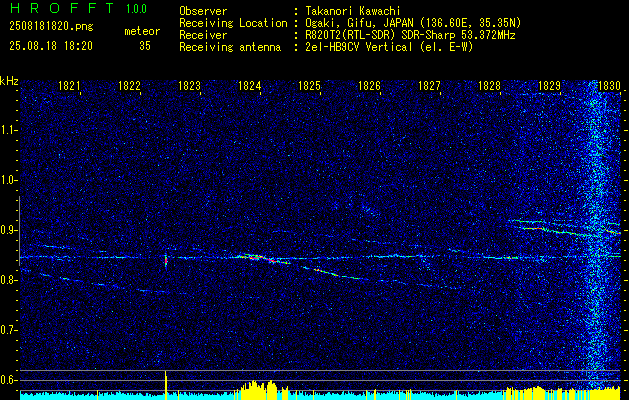Select the version number 1.0.0
629x400 pixels.
[136, 8]
